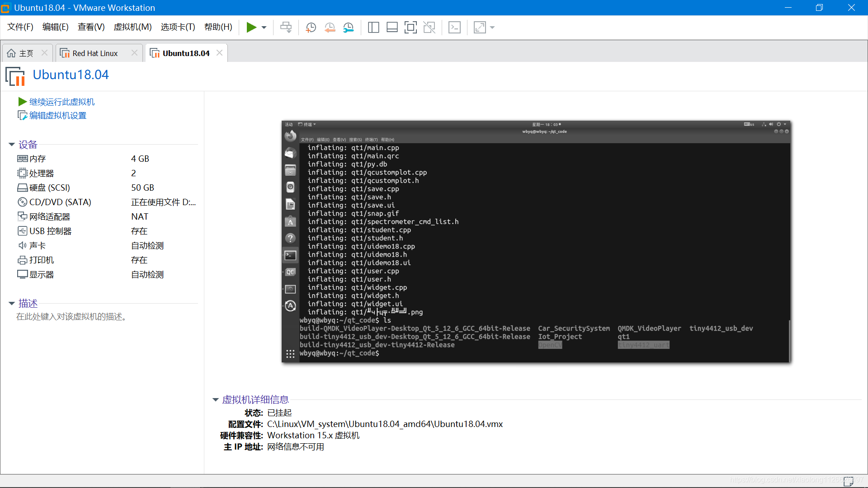
Task: Click the suspended VM screen thumbnail
Action: [x=536, y=242]
